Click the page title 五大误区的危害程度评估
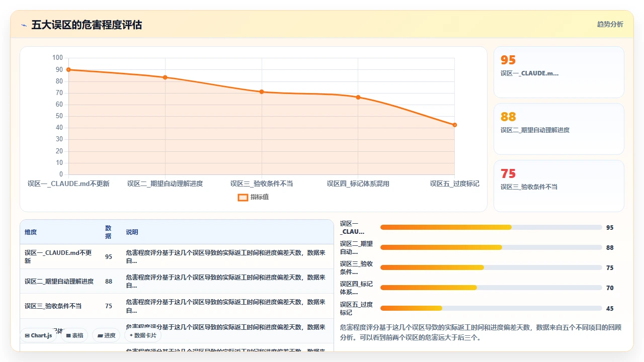Screen dimensions: 644x362 point(87,25)
